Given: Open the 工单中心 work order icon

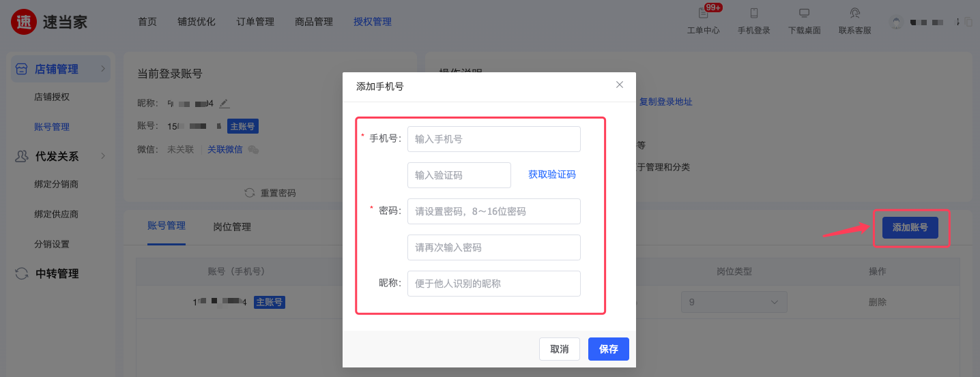Looking at the screenshot, I should (x=702, y=14).
